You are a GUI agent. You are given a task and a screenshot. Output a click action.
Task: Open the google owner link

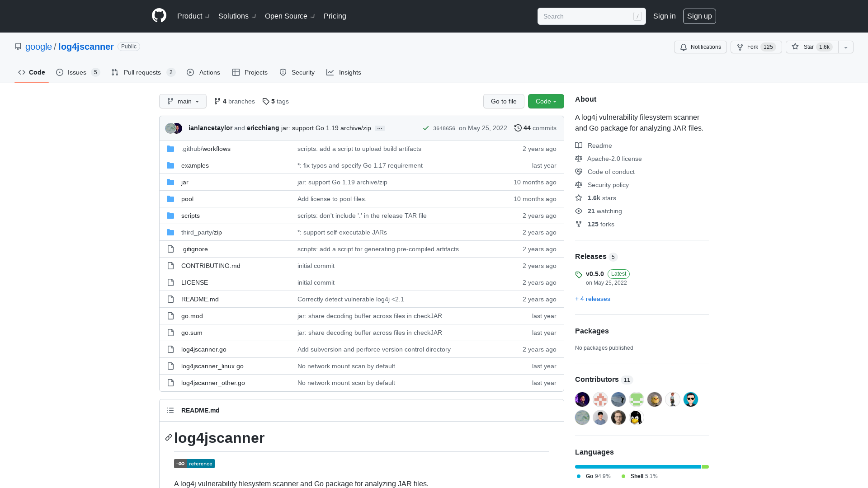pyautogui.click(x=38, y=47)
